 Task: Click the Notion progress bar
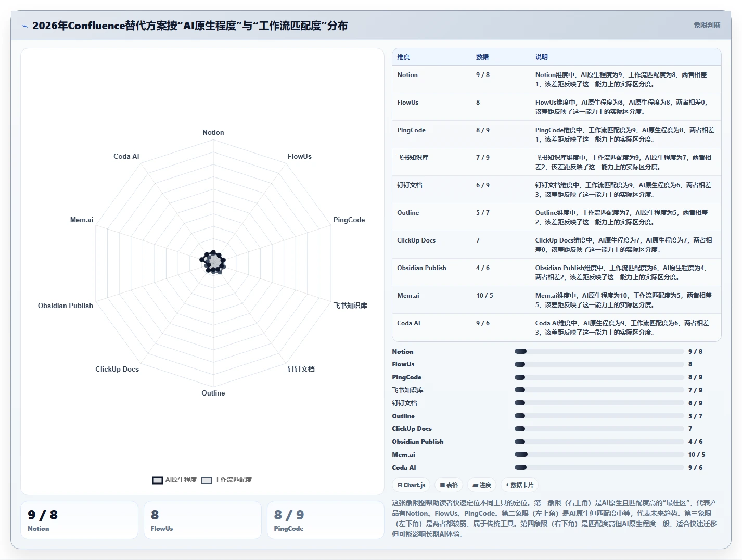coord(599,352)
